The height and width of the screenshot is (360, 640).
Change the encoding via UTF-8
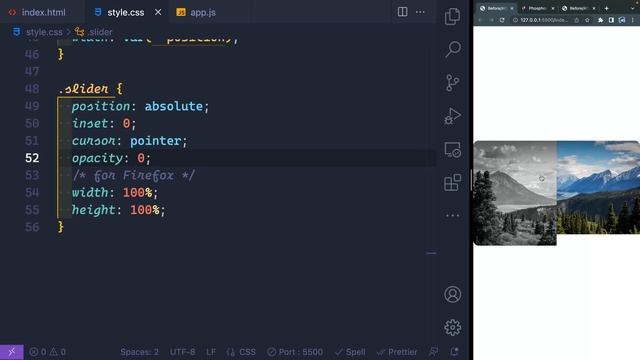182,352
